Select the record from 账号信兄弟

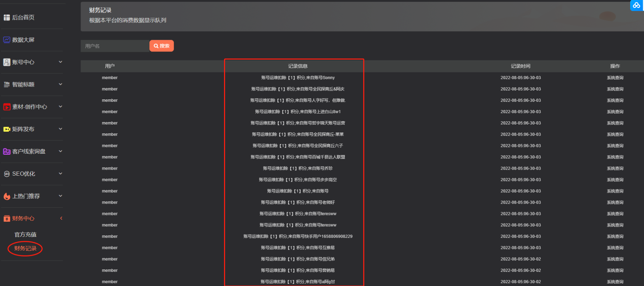(298, 259)
